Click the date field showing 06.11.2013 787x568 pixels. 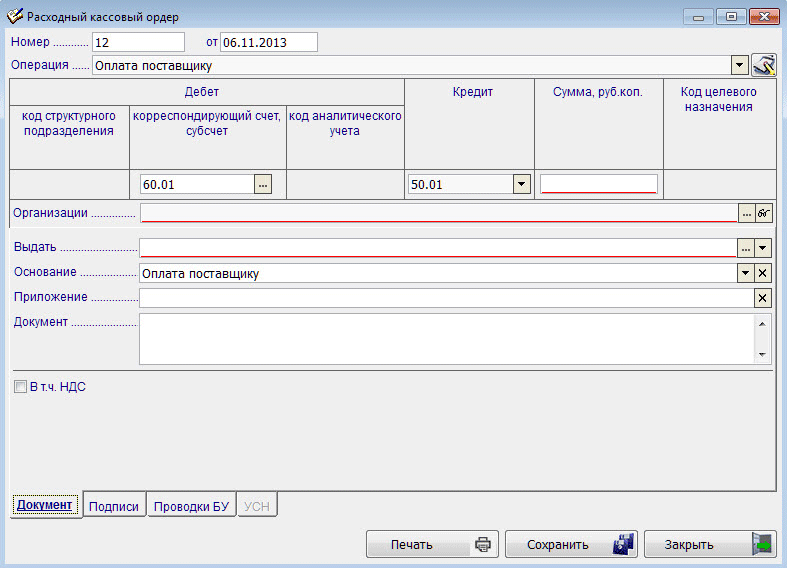pyautogui.click(x=269, y=42)
